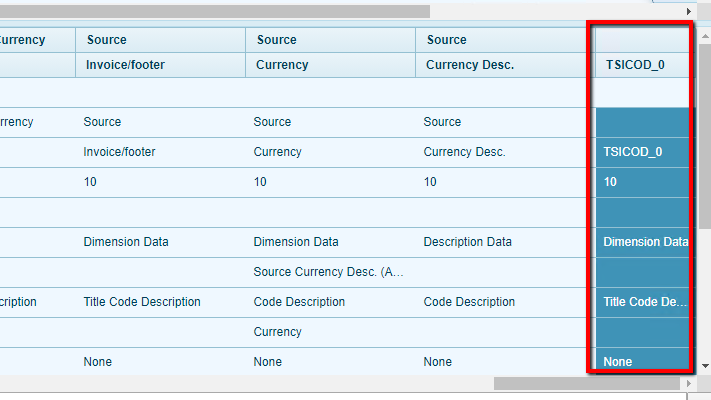This screenshot has width=711, height=400.
Task: Select the Invoice/footer column header
Action: tap(125, 65)
